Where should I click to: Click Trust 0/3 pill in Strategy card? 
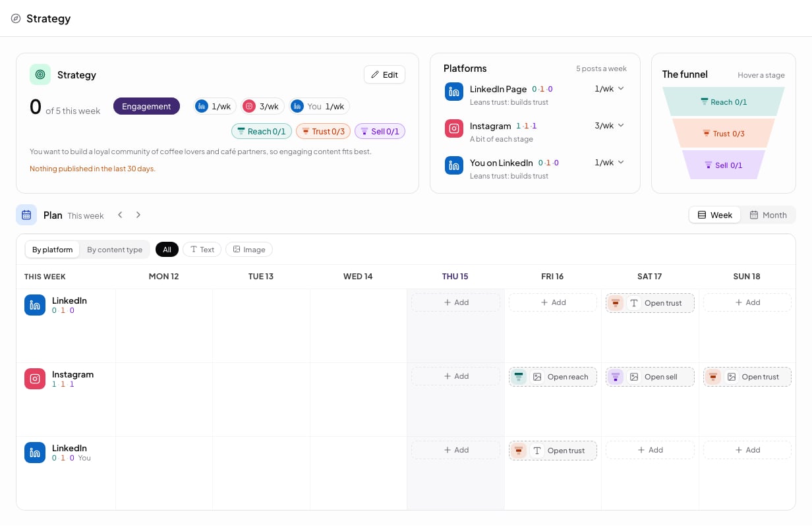[323, 131]
